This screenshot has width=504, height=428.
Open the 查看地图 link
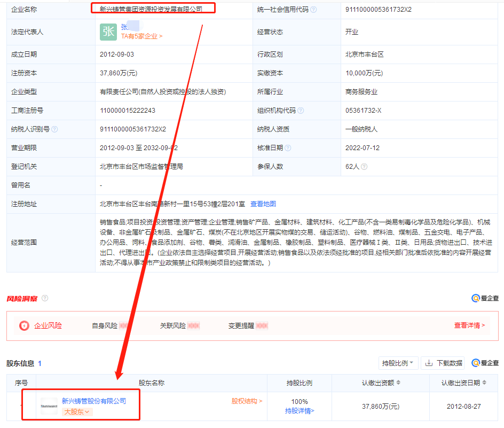263,204
